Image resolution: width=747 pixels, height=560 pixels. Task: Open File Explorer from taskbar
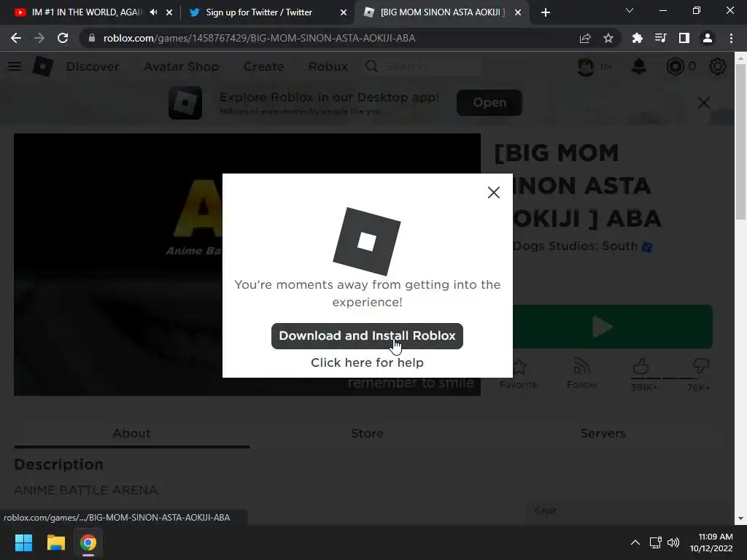click(x=55, y=542)
